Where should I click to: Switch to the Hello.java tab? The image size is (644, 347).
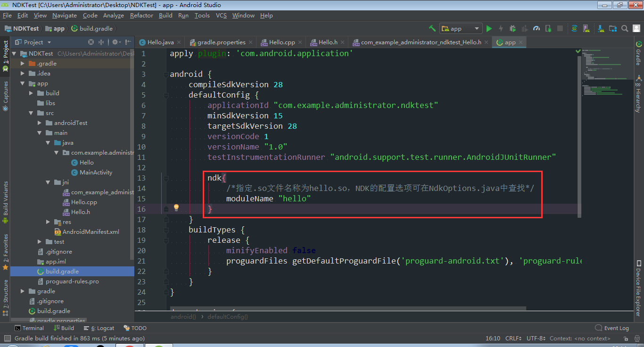point(160,42)
